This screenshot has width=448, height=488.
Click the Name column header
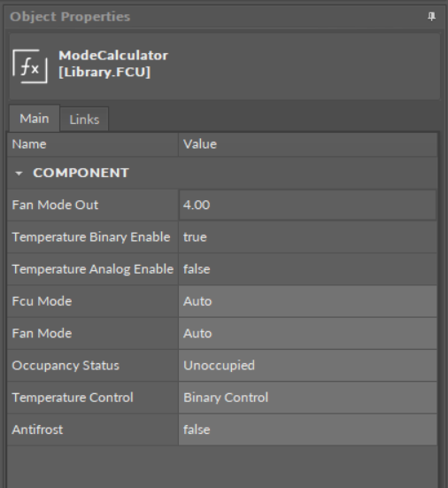(93, 144)
